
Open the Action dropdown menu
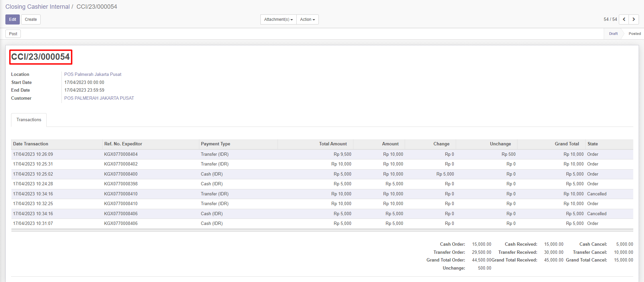coord(307,19)
